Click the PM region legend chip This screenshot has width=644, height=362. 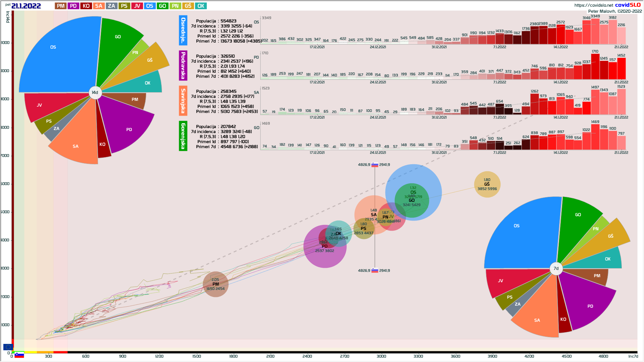(x=61, y=6)
